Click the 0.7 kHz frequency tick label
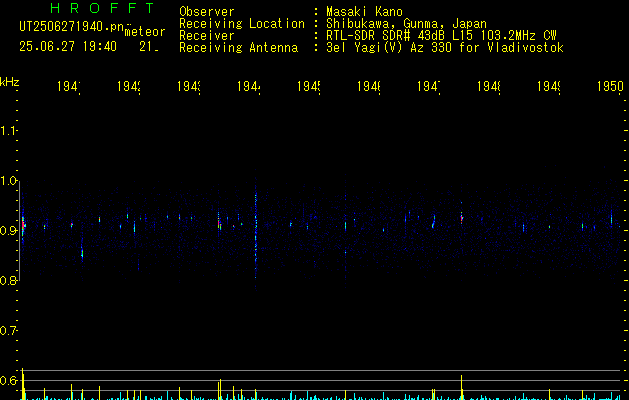This screenshot has width=629, height=400. [8, 331]
